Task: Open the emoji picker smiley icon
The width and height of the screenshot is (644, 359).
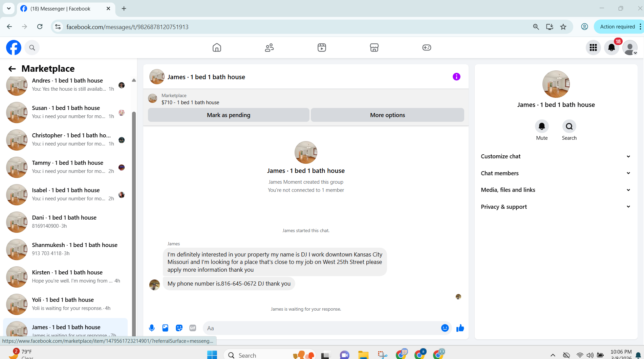Action: 445,328
